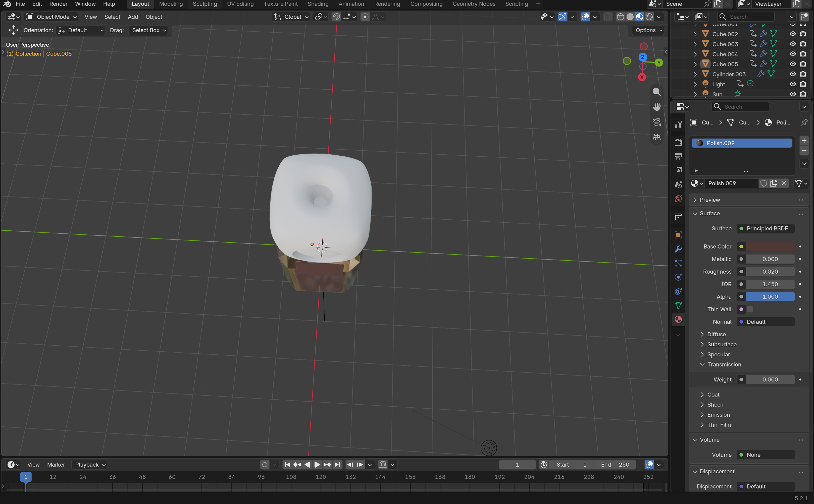
Task: Open Global transform orientation dropdown
Action: pos(291,17)
